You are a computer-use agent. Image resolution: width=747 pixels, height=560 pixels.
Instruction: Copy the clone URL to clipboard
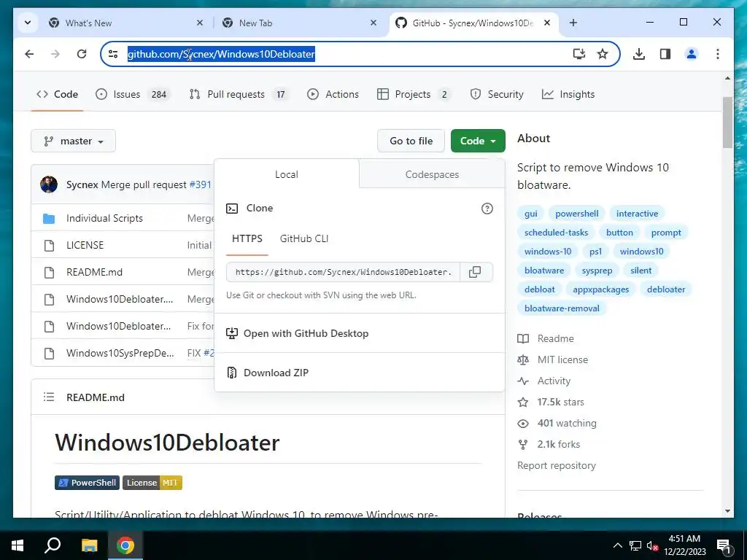pyautogui.click(x=476, y=272)
